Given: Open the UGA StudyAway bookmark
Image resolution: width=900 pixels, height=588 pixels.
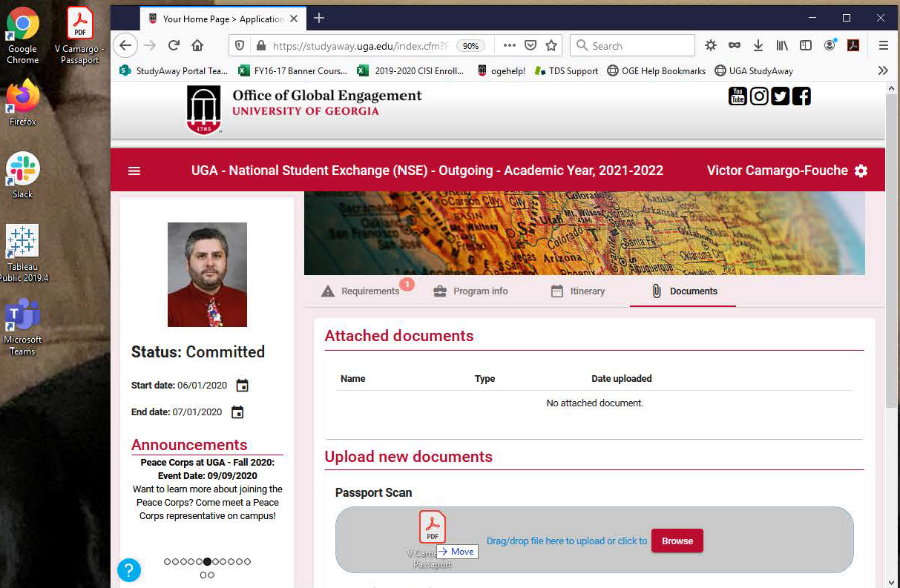Looking at the screenshot, I should coord(754,71).
